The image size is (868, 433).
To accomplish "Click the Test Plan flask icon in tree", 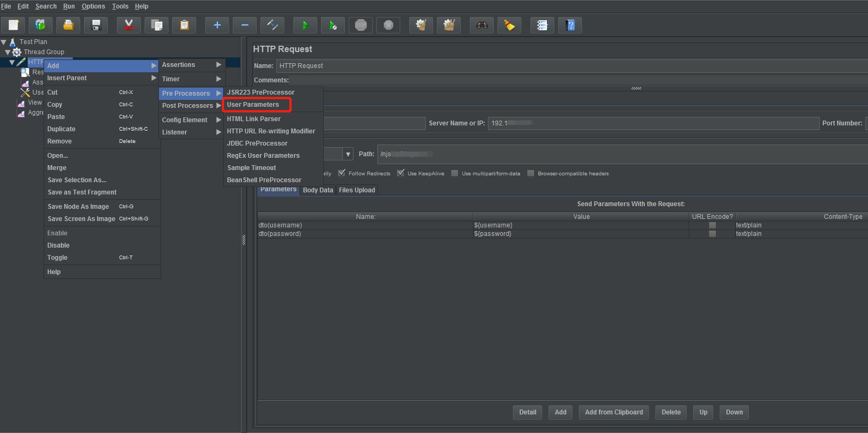I will (x=13, y=42).
